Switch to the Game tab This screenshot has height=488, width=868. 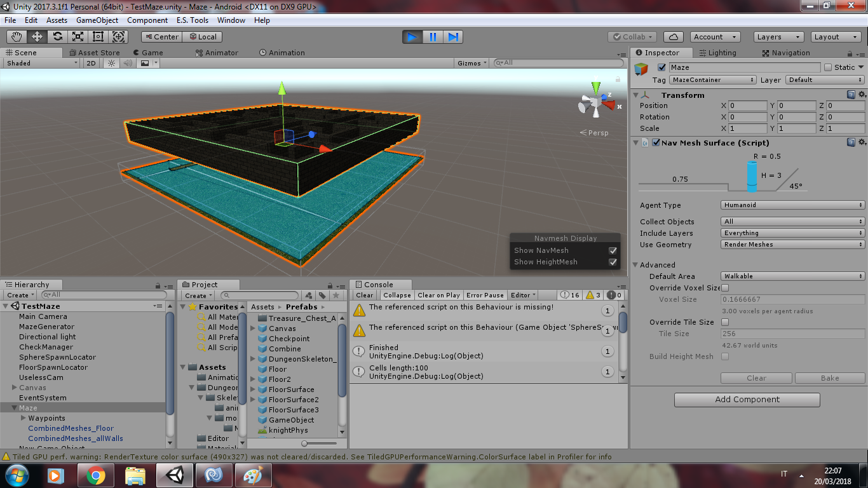pyautogui.click(x=147, y=53)
